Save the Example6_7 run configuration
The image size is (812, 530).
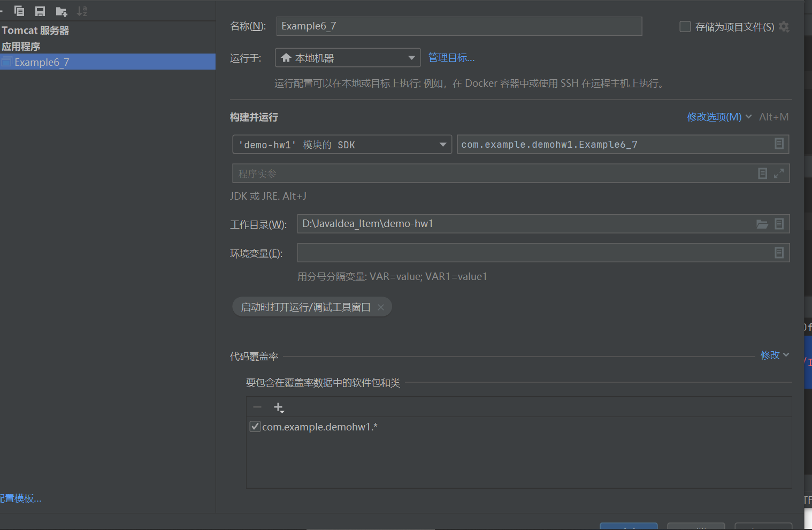click(x=40, y=11)
